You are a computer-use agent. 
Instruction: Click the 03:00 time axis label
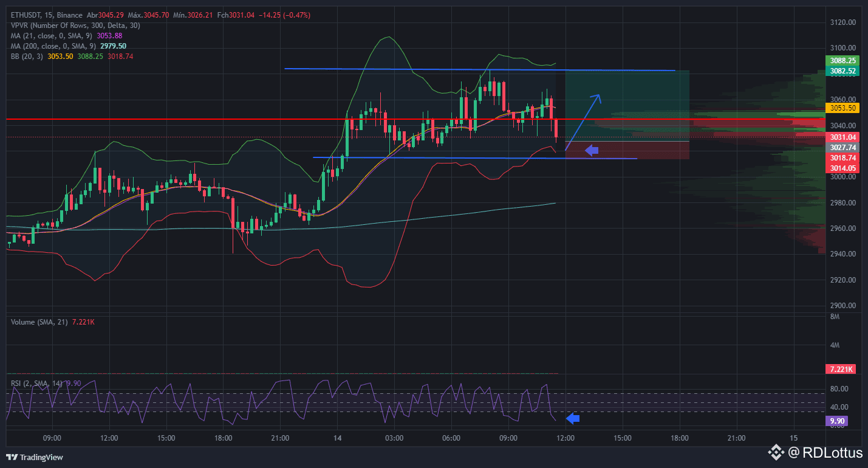tap(394, 438)
